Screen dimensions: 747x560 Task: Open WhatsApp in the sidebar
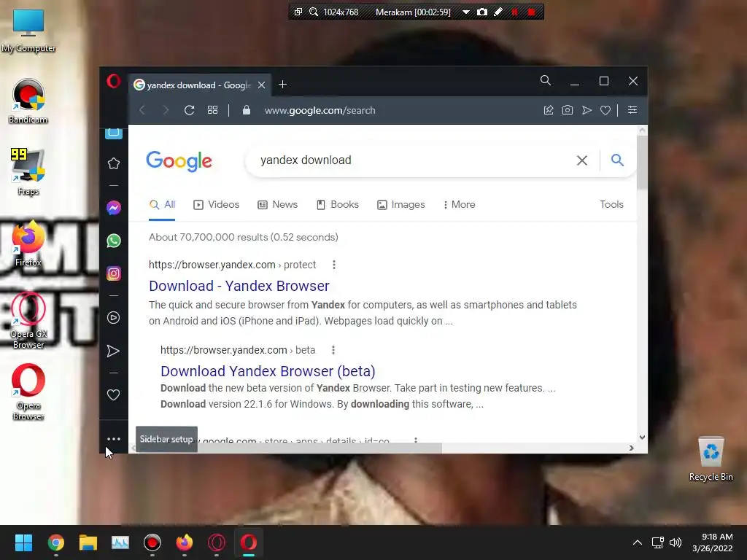pyautogui.click(x=113, y=241)
